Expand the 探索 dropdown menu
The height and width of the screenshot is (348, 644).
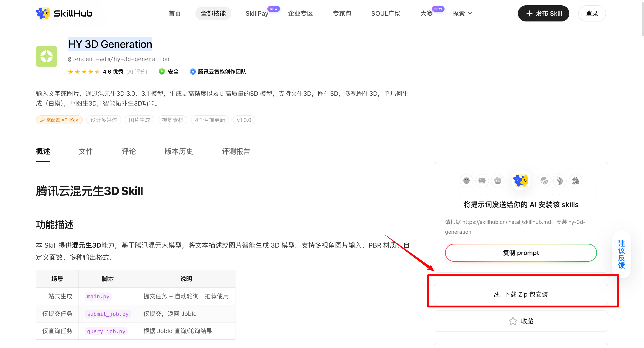tap(462, 13)
